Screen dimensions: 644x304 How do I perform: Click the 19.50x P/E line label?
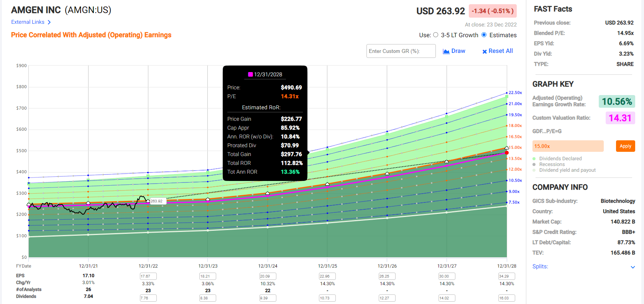coord(515,115)
